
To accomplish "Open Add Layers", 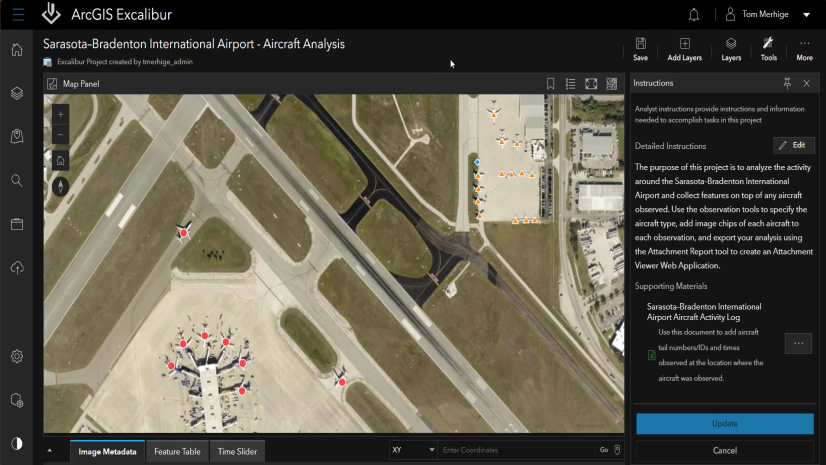I will coord(684,50).
